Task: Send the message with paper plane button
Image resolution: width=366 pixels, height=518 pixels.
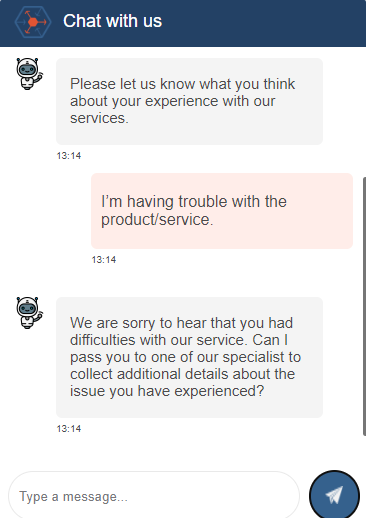Action: tap(334, 495)
